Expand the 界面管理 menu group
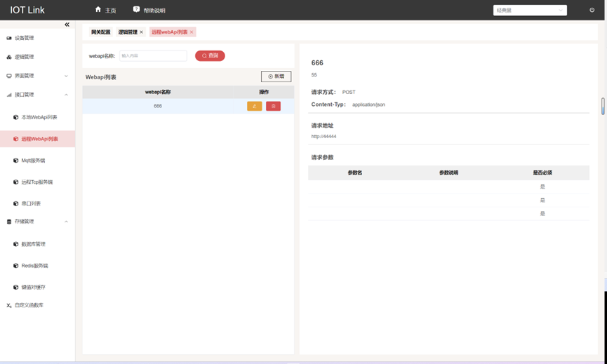Image resolution: width=607 pixels, height=364 pixels. tap(38, 76)
